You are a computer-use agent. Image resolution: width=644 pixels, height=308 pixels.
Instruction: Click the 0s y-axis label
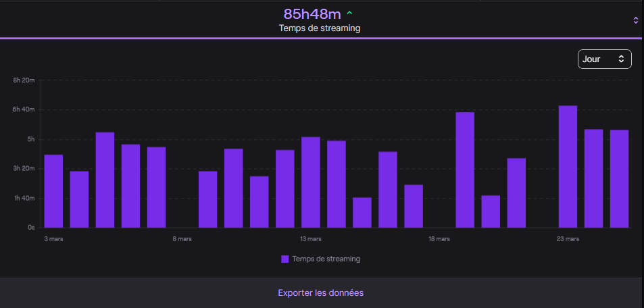(x=31, y=227)
